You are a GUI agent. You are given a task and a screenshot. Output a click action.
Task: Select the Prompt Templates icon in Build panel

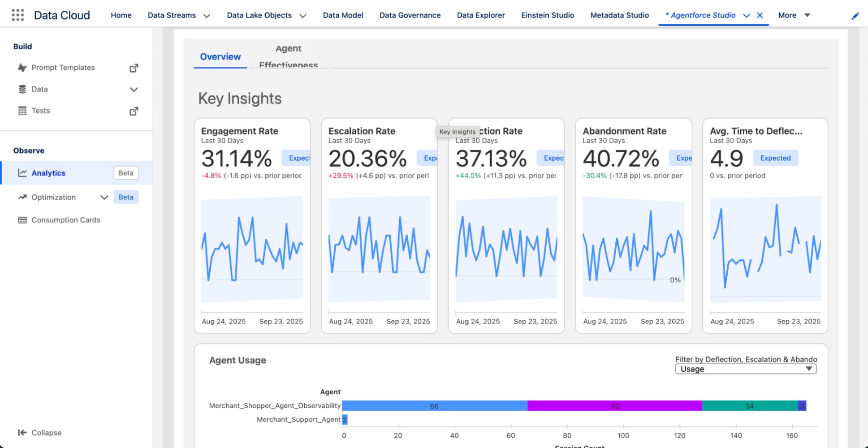22,67
